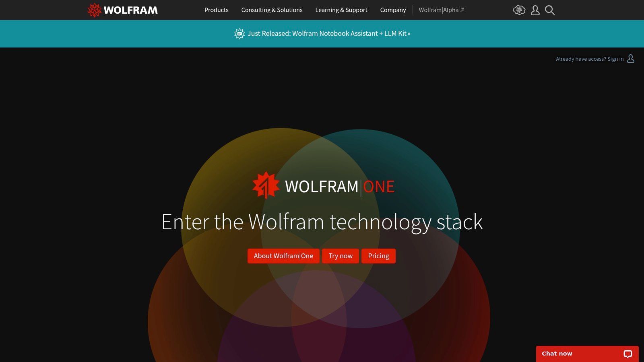Click Already have access? Sign in link
Image resolution: width=644 pixels, height=362 pixels.
(x=590, y=59)
